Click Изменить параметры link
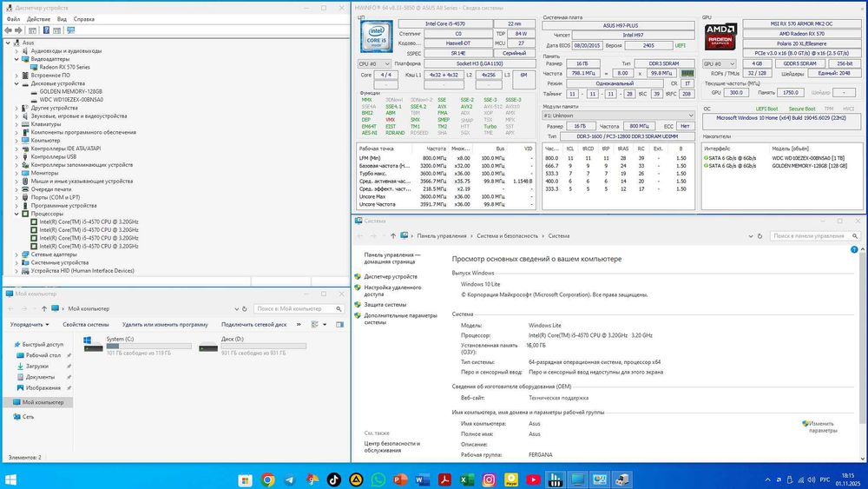 click(822, 427)
